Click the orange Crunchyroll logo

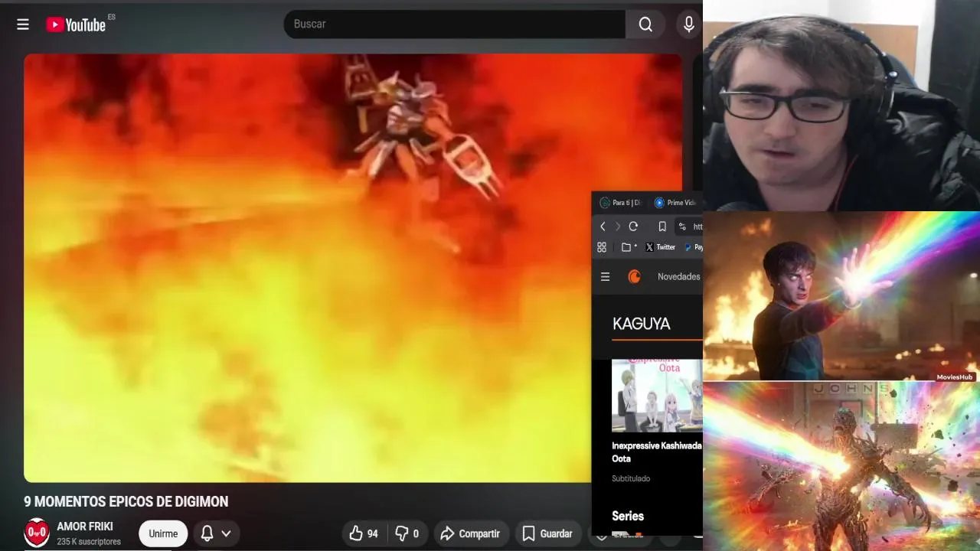634,277
